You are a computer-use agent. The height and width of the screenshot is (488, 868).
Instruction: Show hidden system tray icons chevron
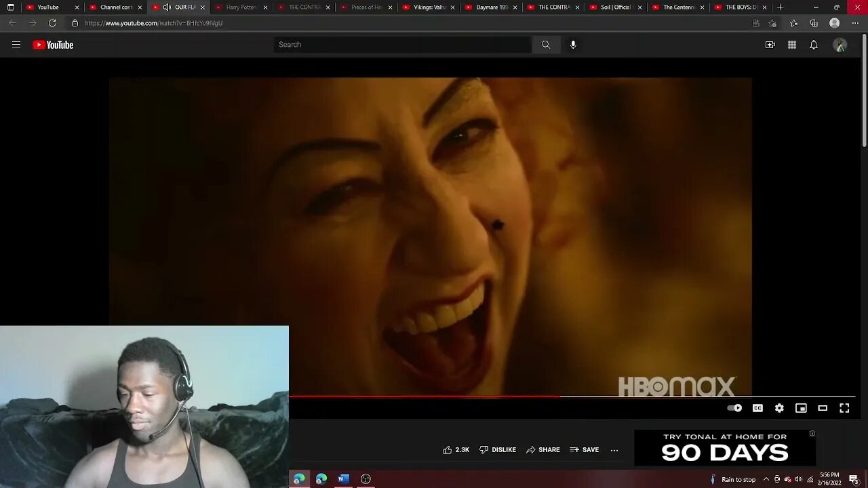[766, 479]
